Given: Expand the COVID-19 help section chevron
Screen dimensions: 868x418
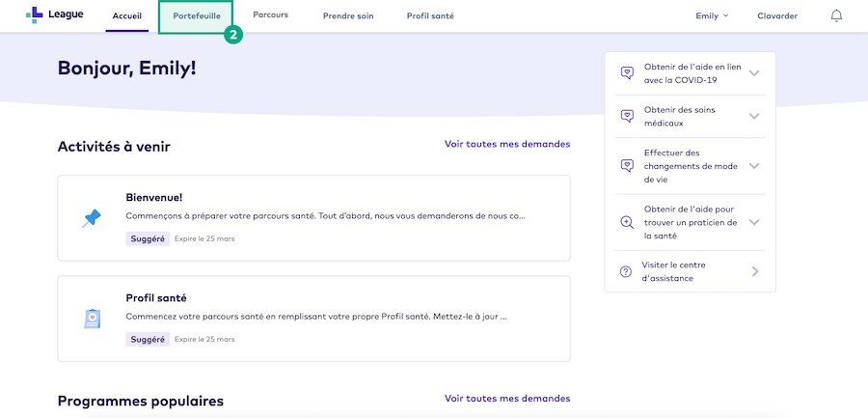Looking at the screenshot, I should (x=754, y=73).
